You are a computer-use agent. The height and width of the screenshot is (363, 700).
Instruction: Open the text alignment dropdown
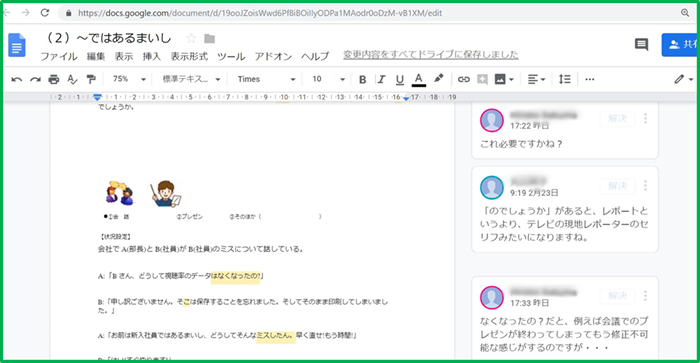click(x=536, y=79)
